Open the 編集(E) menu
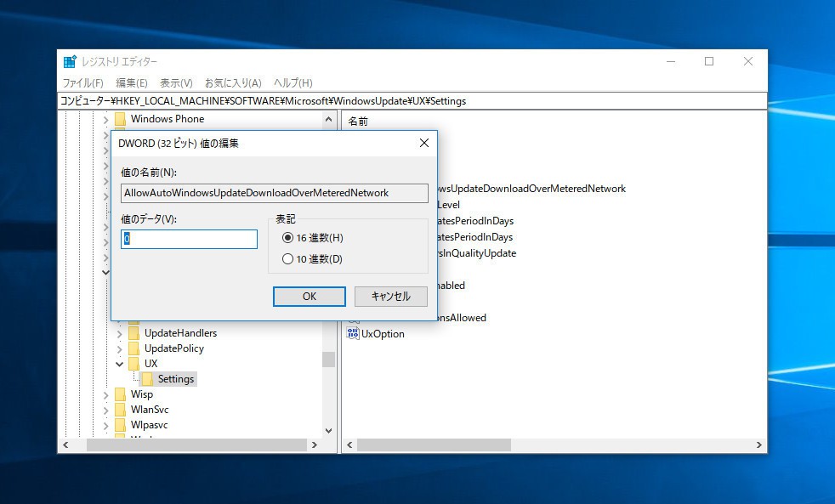This screenshot has width=835, height=504. pos(132,83)
